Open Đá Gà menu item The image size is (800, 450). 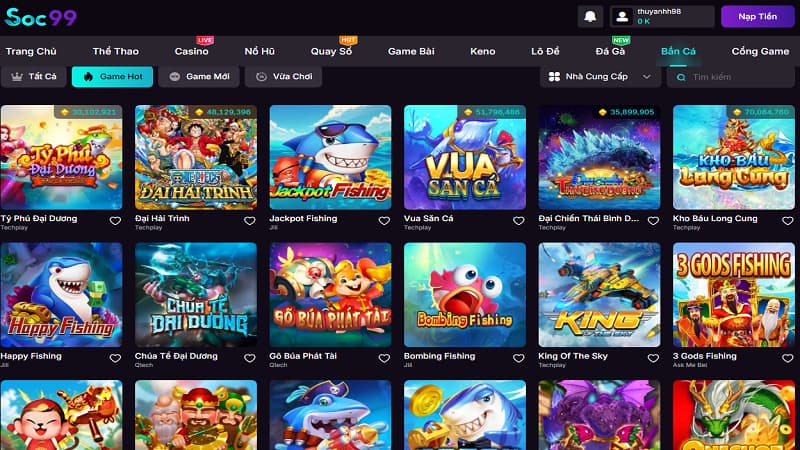610,51
